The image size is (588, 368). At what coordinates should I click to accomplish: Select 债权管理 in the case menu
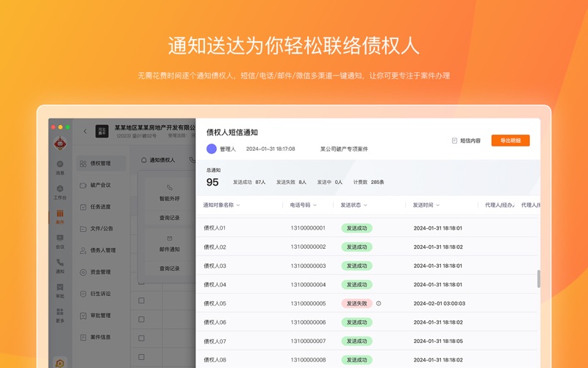pyautogui.click(x=101, y=163)
